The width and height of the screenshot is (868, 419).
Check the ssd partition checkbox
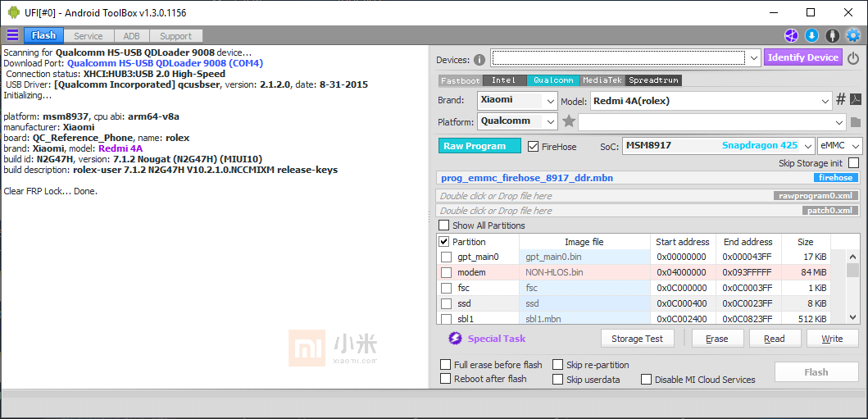pos(446,303)
